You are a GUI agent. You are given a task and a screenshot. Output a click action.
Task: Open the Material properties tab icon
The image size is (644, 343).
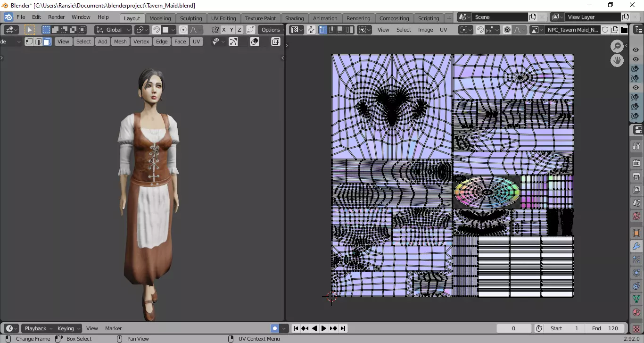637,312
